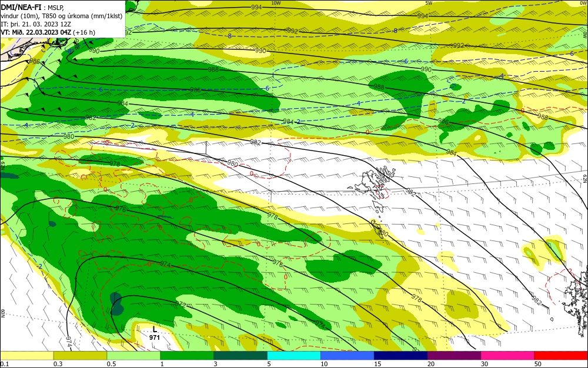Select the light green 0.5–1 legend swatch
Screen dimensions: 588x368
click(133, 356)
